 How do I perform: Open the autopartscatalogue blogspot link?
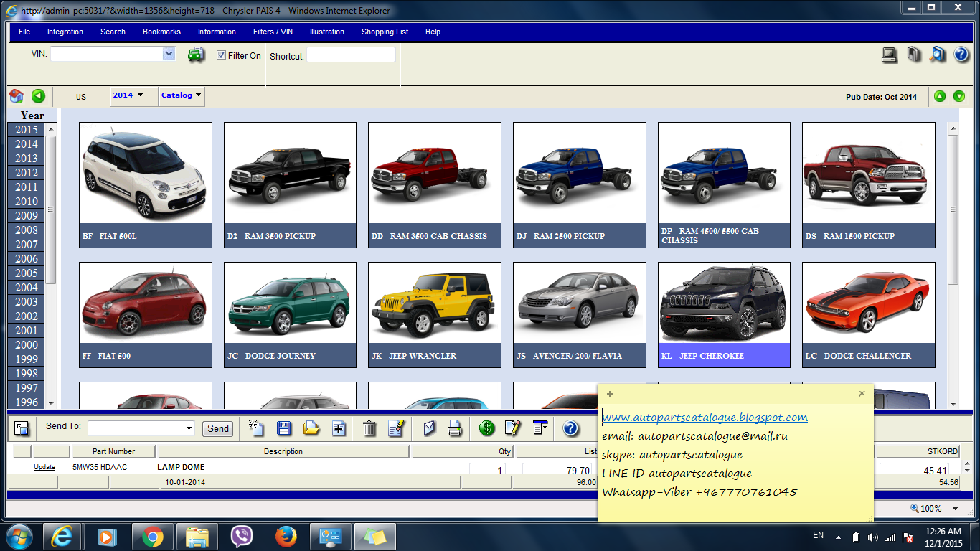pyautogui.click(x=705, y=417)
